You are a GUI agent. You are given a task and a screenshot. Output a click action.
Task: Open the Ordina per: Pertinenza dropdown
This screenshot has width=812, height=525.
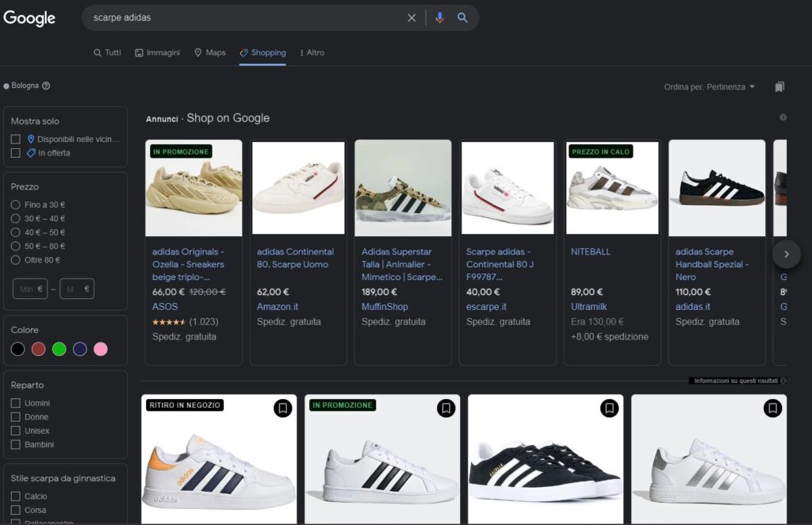coord(710,87)
